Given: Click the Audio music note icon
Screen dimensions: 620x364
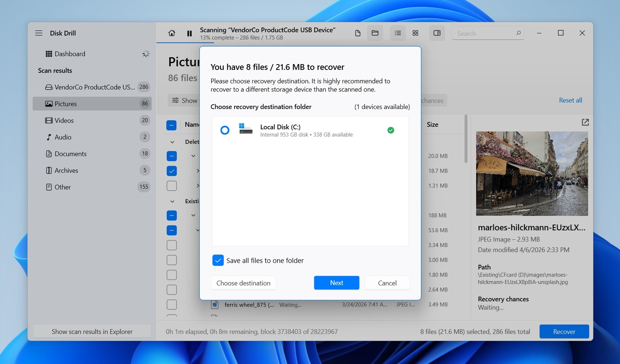Looking at the screenshot, I should coord(49,137).
